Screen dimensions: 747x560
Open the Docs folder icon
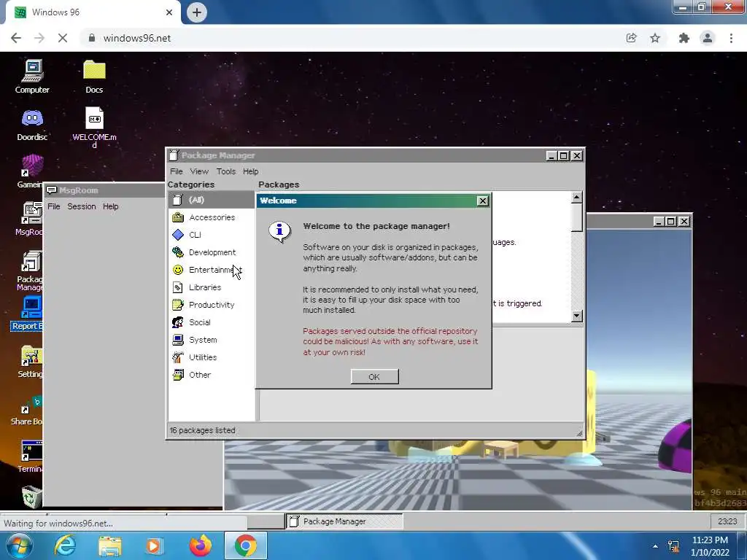coord(94,76)
